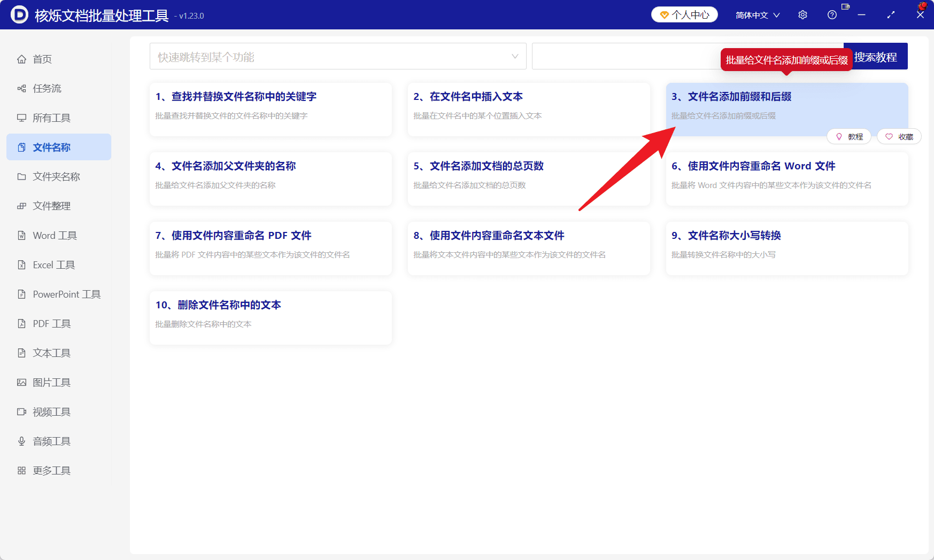Click description 批量删除文件名称中的文本
The width and height of the screenshot is (934, 560).
pos(203,324)
